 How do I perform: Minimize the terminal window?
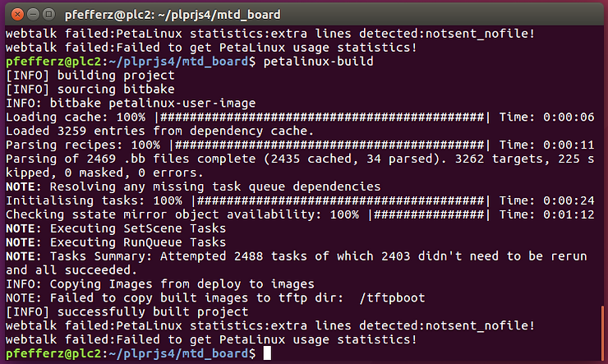(34, 14)
